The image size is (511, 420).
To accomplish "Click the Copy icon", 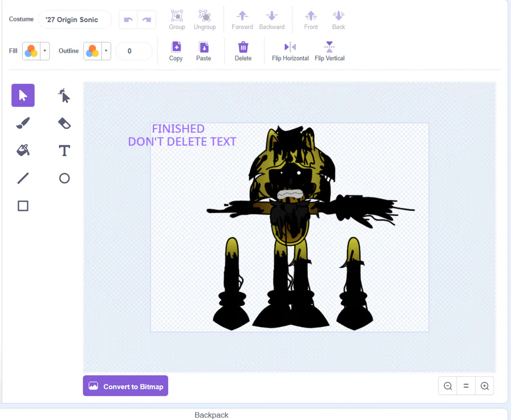I will tap(176, 51).
